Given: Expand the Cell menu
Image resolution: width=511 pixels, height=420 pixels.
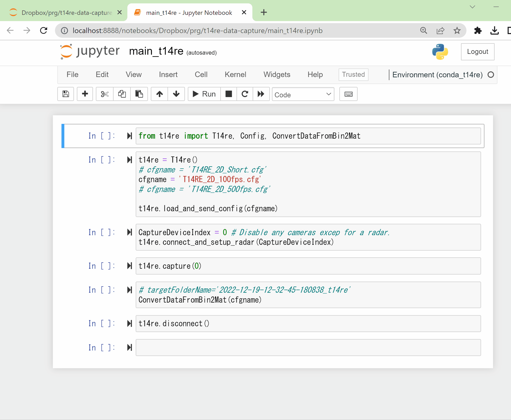Looking at the screenshot, I should point(201,75).
